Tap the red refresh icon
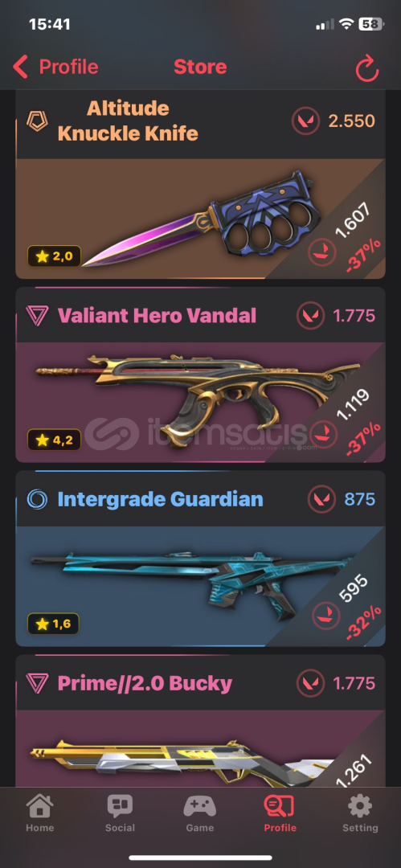This screenshot has width=401, height=868. pos(366,68)
